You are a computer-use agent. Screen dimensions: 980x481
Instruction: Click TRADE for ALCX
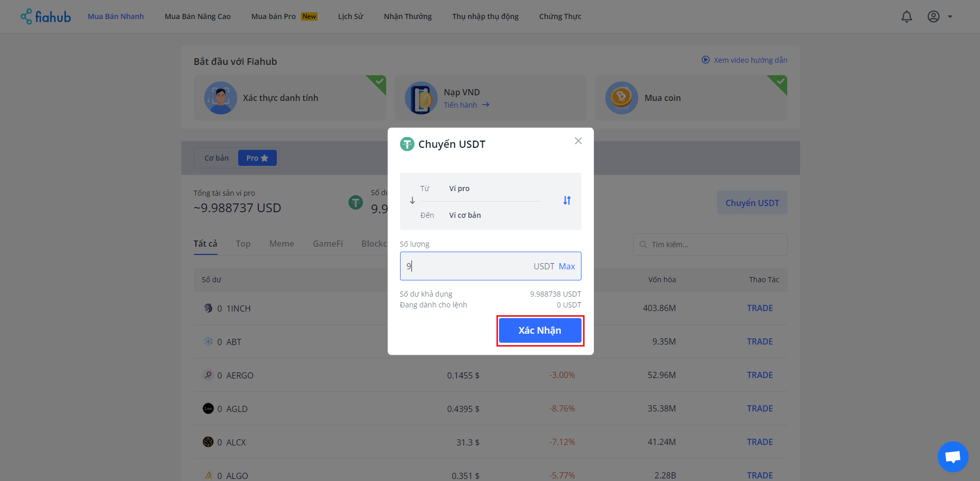click(x=760, y=442)
